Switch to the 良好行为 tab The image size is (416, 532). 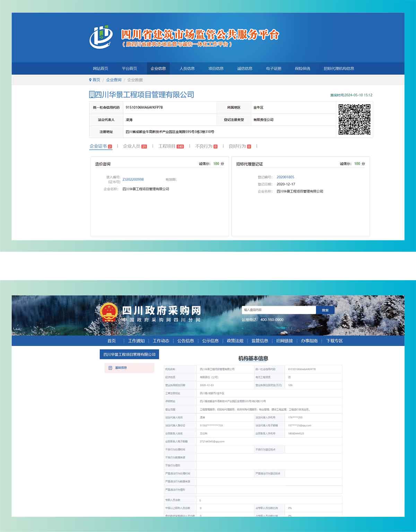click(240, 146)
